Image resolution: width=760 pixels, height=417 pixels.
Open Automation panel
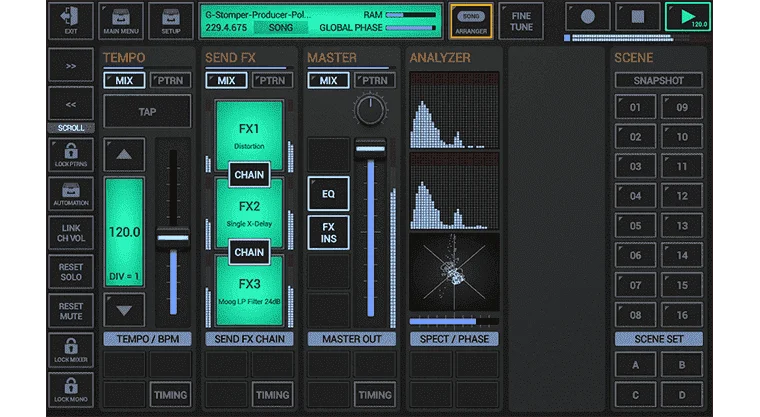click(71, 194)
